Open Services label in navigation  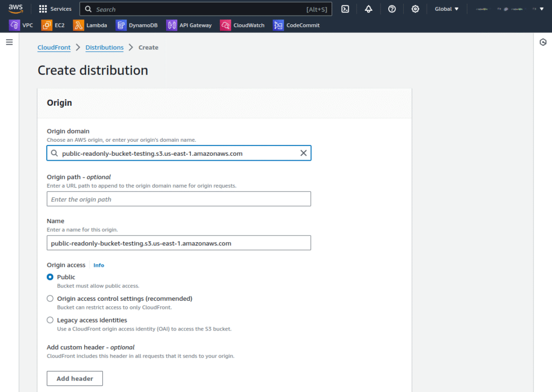(x=60, y=9)
